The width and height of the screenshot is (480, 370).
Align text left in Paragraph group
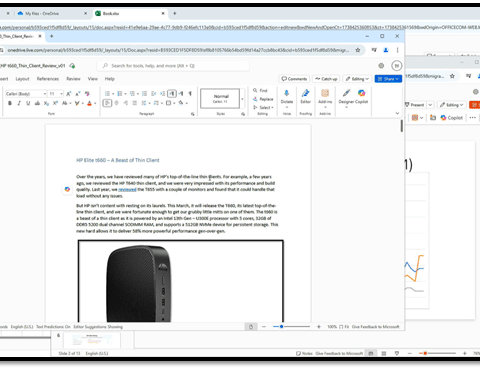[x=107, y=103]
